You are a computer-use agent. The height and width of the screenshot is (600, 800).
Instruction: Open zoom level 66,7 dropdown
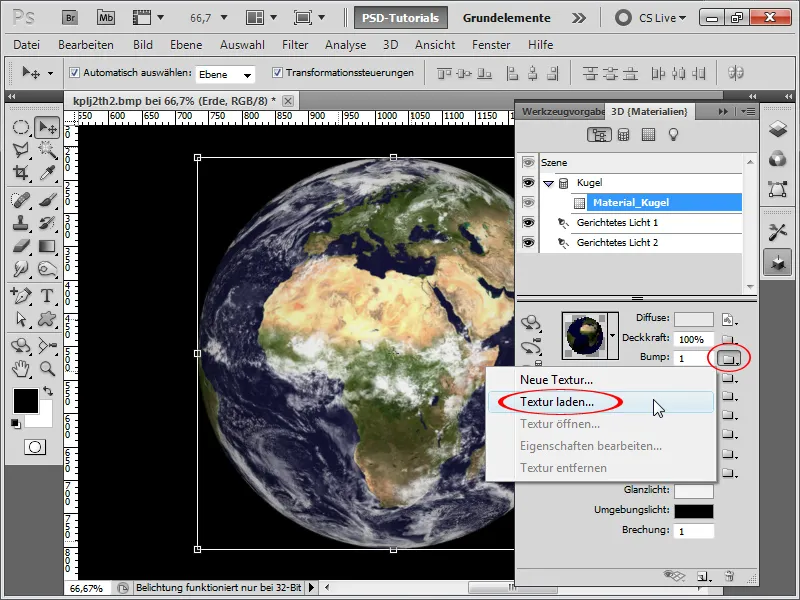click(x=223, y=18)
